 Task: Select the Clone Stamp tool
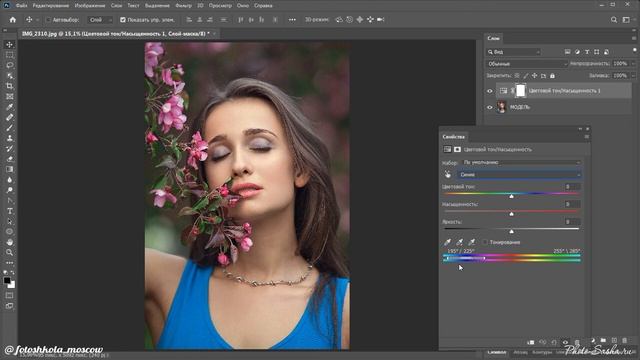(9, 138)
